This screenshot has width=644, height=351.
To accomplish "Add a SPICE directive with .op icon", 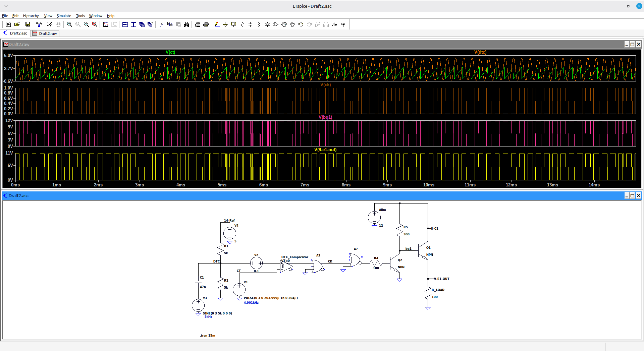I will [343, 24].
